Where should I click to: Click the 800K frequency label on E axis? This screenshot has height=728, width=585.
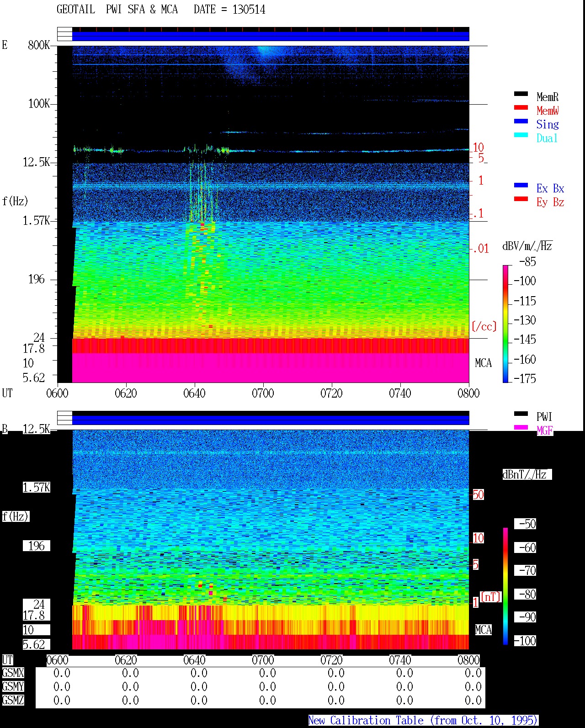point(39,45)
